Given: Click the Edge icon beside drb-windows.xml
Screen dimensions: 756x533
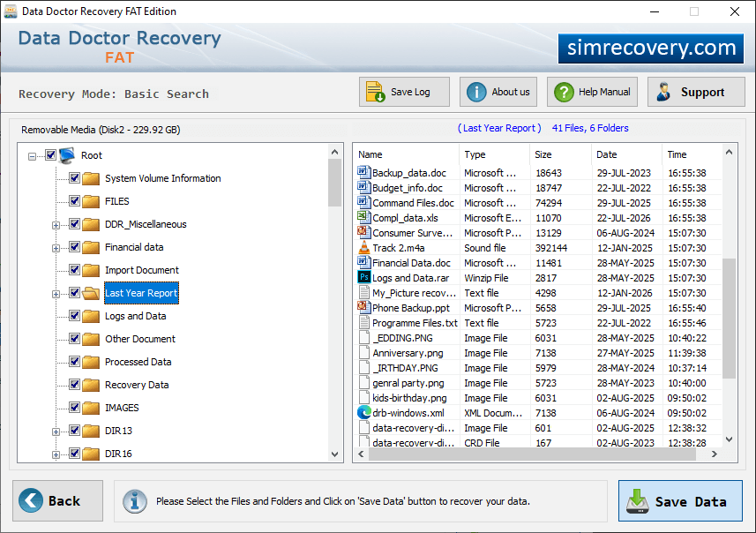Looking at the screenshot, I should tap(364, 412).
